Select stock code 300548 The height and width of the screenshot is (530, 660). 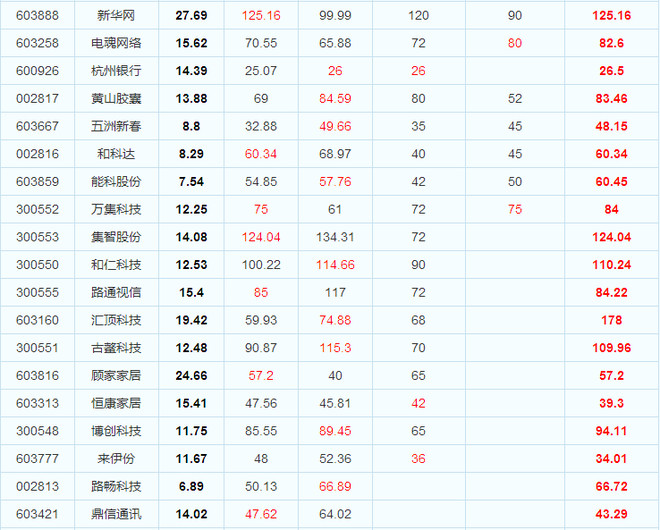click(x=37, y=431)
